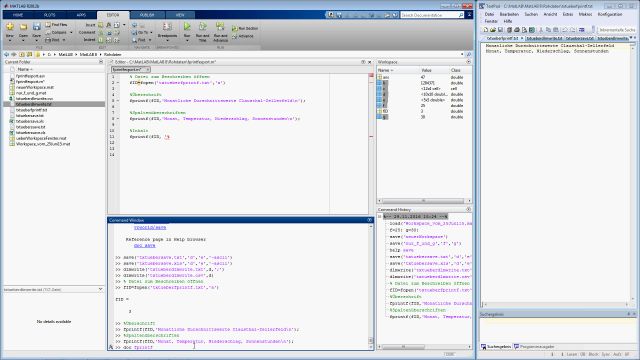
Task: Switch to the PLOTS ribbon tab
Action: 49,15
